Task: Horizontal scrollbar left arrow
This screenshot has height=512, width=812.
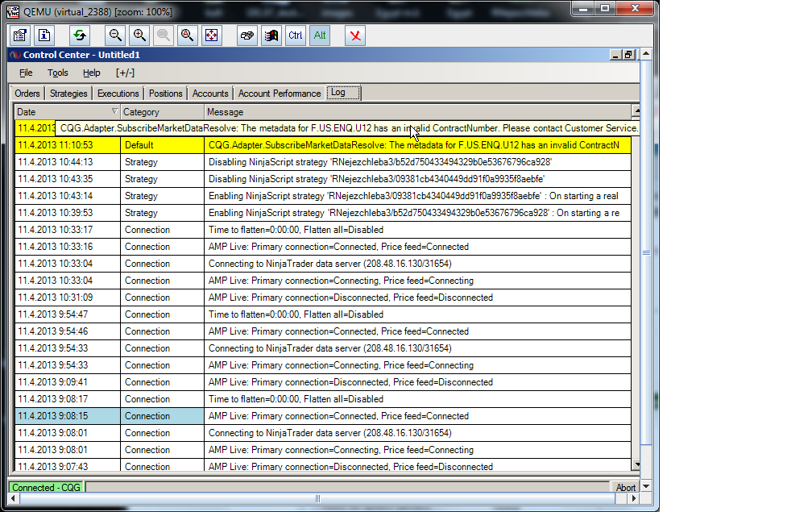Action: point(13,498)
